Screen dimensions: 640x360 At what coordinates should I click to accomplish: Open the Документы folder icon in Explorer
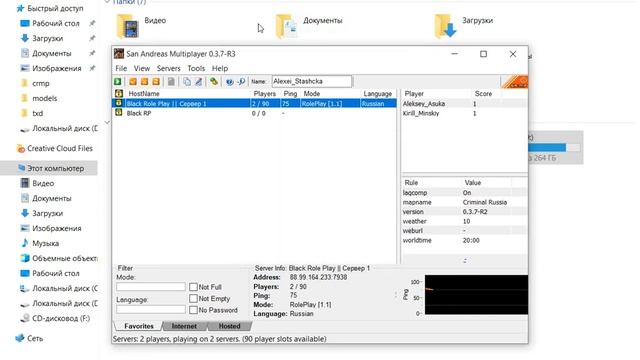coord(287,27)
